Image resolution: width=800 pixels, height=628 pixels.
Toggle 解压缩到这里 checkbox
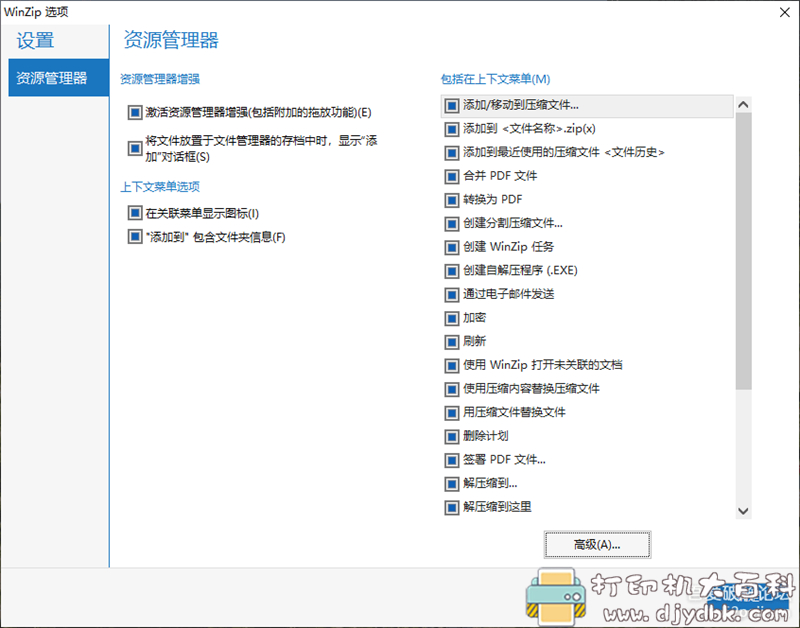point(452,508)
